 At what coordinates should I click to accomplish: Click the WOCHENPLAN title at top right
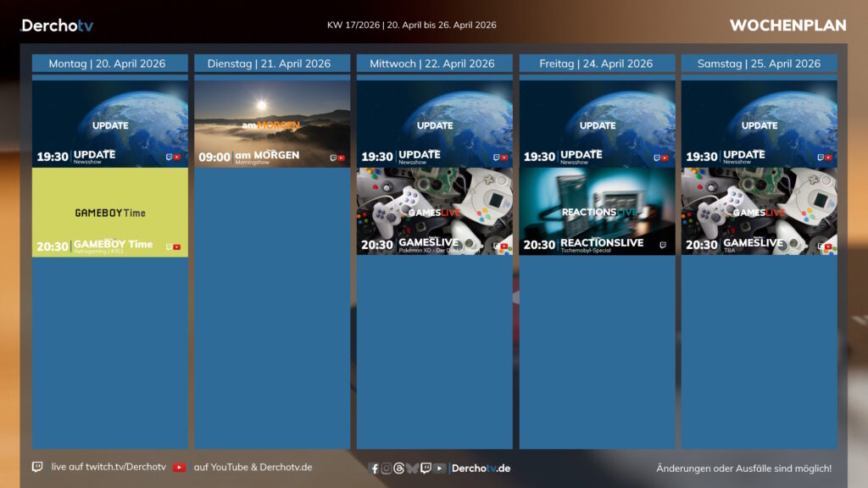[x=787, y=25]
